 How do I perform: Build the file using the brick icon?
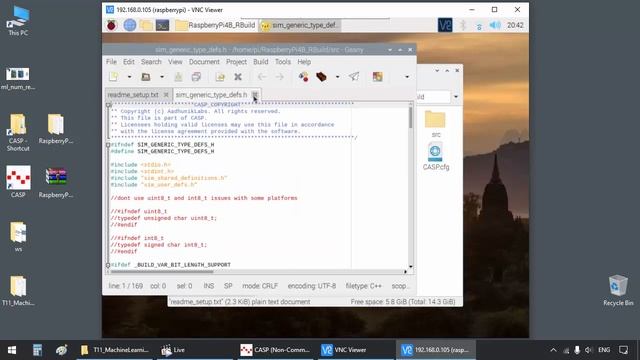click(321, 77)
